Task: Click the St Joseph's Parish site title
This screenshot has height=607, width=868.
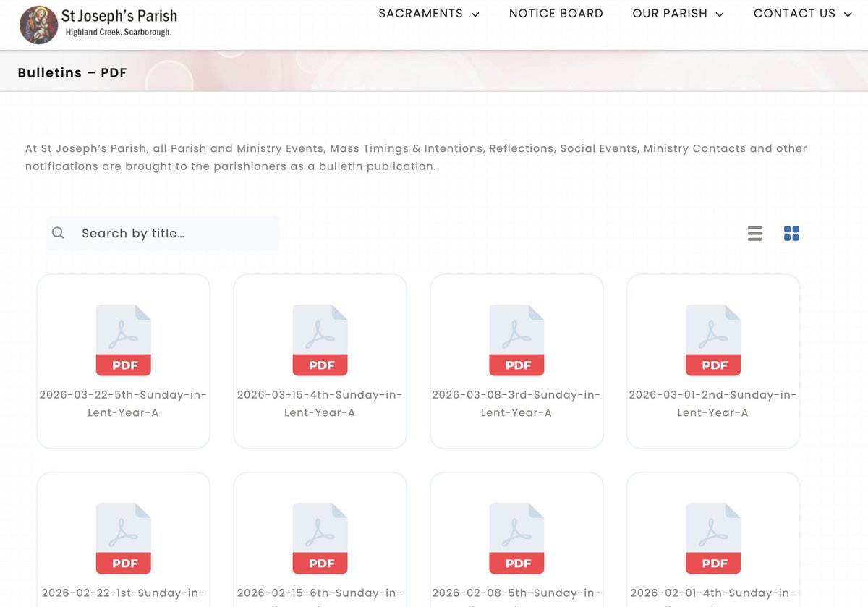Action: 119,16
